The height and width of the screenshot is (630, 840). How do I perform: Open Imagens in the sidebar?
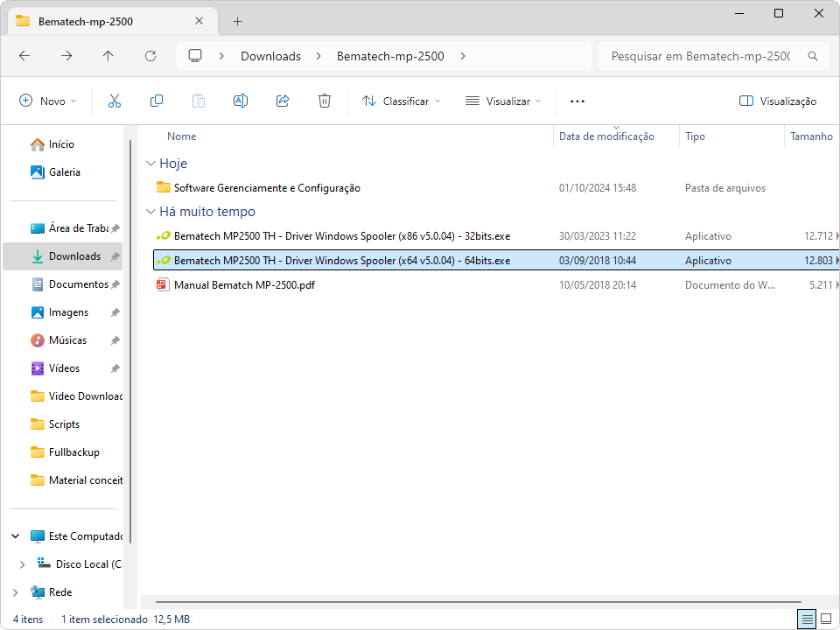point(59,312)
